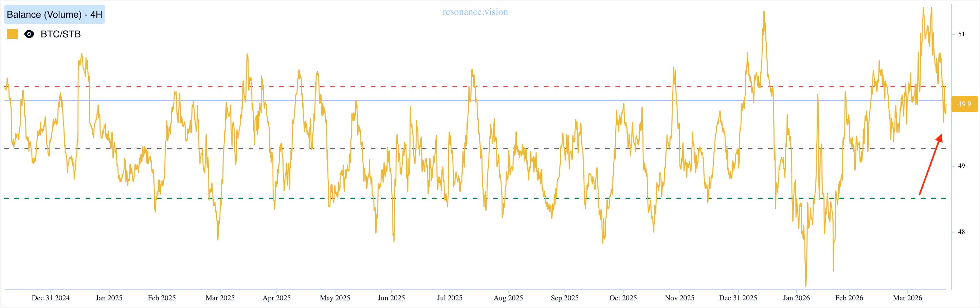Click the Mar 2026 axis label
Viewport: 980px width, 308px height.
[907, 298]
